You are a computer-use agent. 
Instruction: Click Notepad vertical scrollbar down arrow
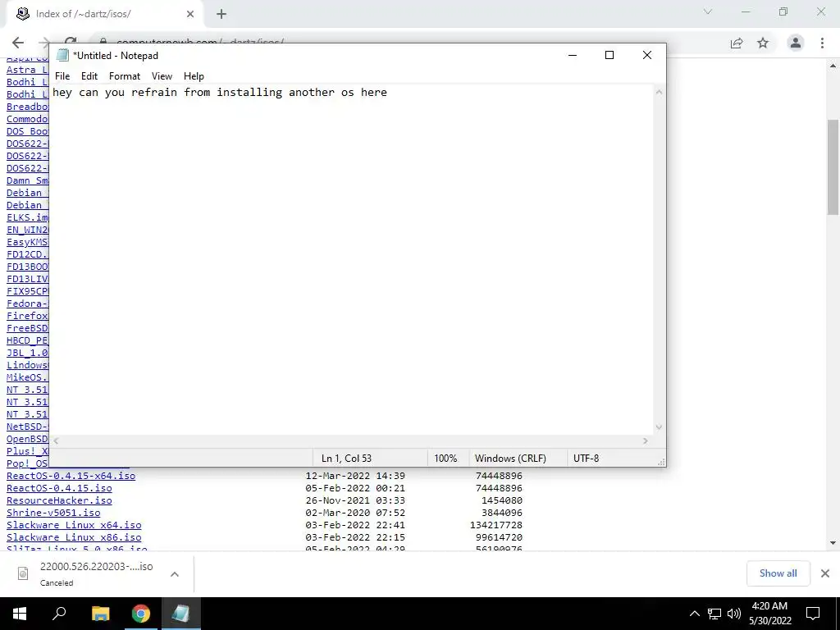(660, 427)
